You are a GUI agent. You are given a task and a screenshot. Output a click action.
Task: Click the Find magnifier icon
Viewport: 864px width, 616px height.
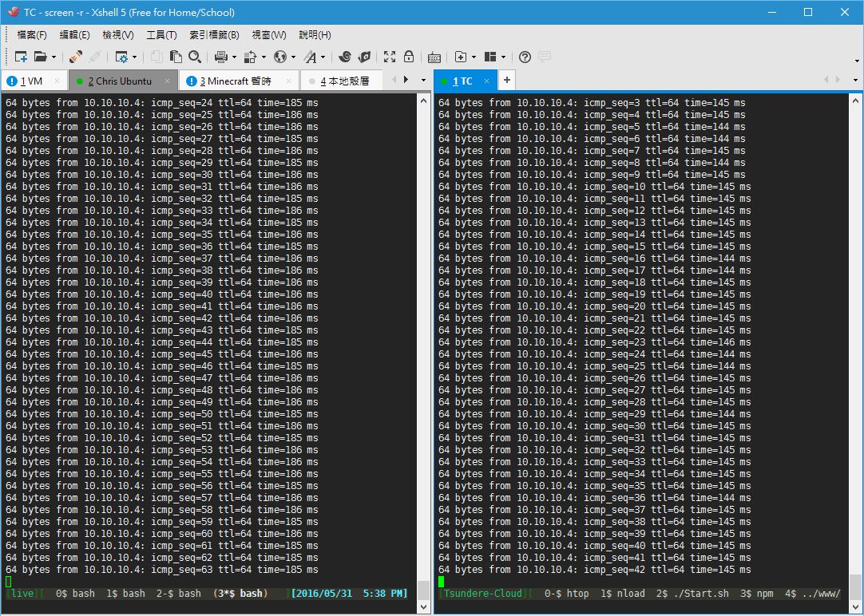pos(194,57)
